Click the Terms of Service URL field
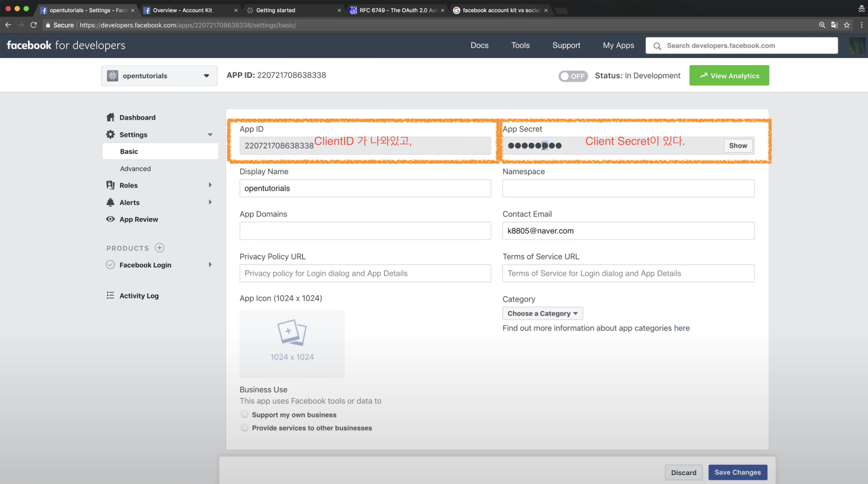This screenshot has height=484, width=868. (628, 273)
